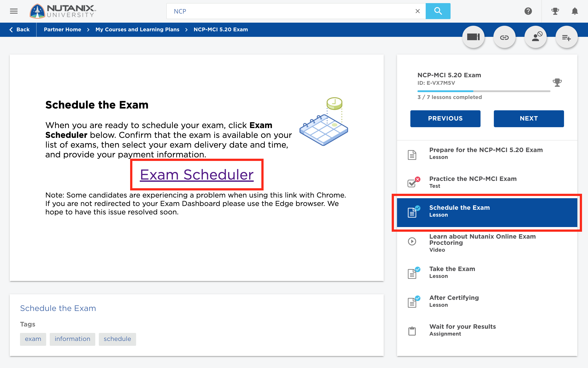This screenshot has width=588, height=368.
Task: Click the information tag
Action: (73, 339)
